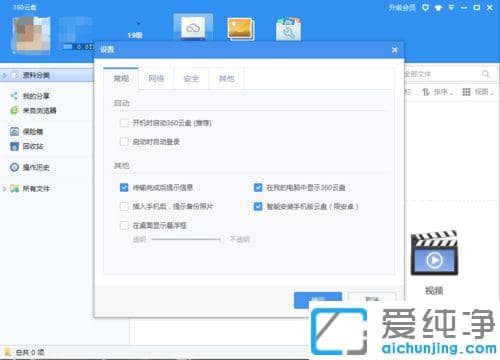This screenshot has width=500, height=360.
Task: Uncheck 传输完成后提示信息 checkbox
Action: (x=124, y=187)
